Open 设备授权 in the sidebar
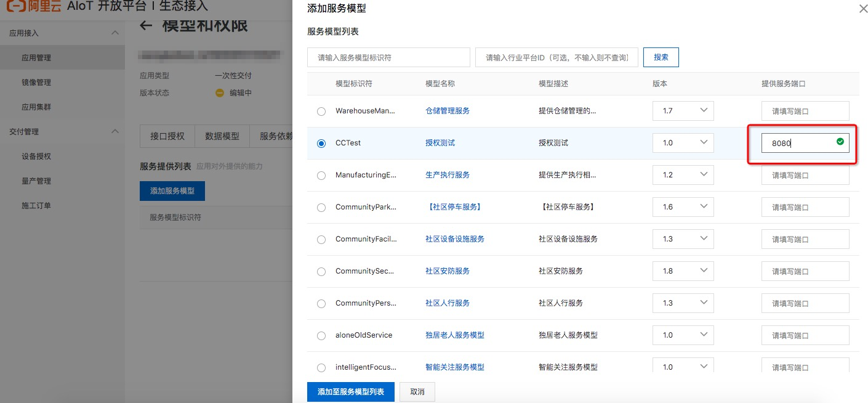 pyautogui.click(x=36, y=156)
